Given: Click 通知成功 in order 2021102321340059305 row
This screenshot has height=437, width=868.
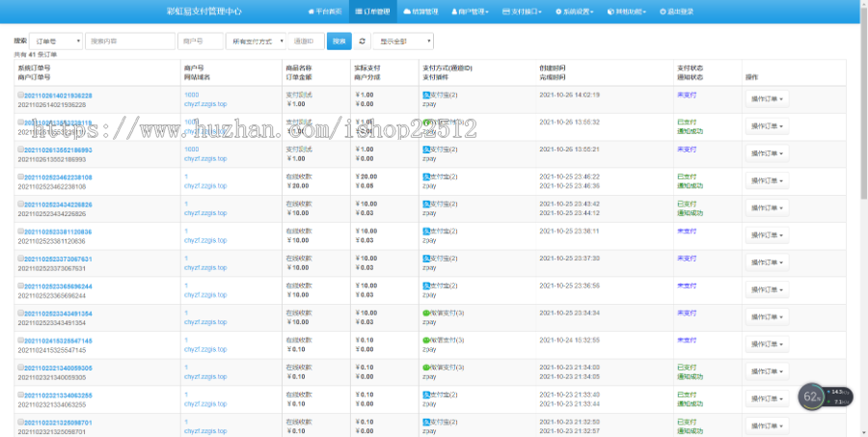Looking at the screenshot, I should [690, 376].
